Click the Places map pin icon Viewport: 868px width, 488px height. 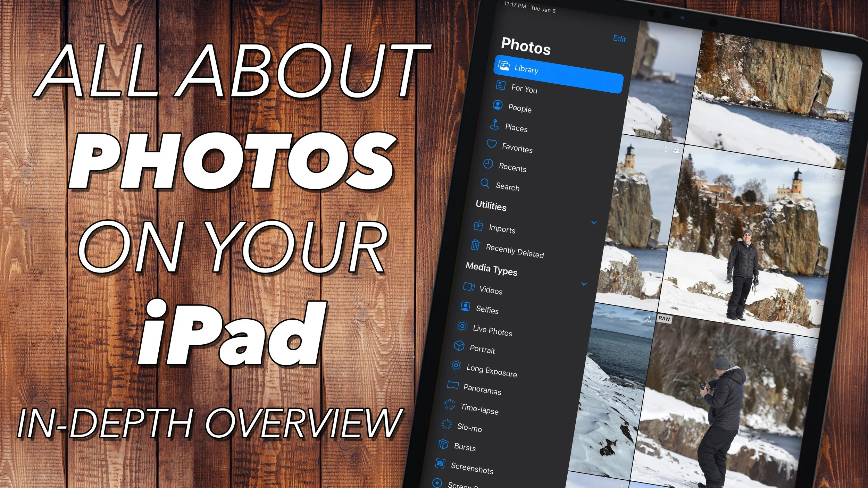[494, 124]
